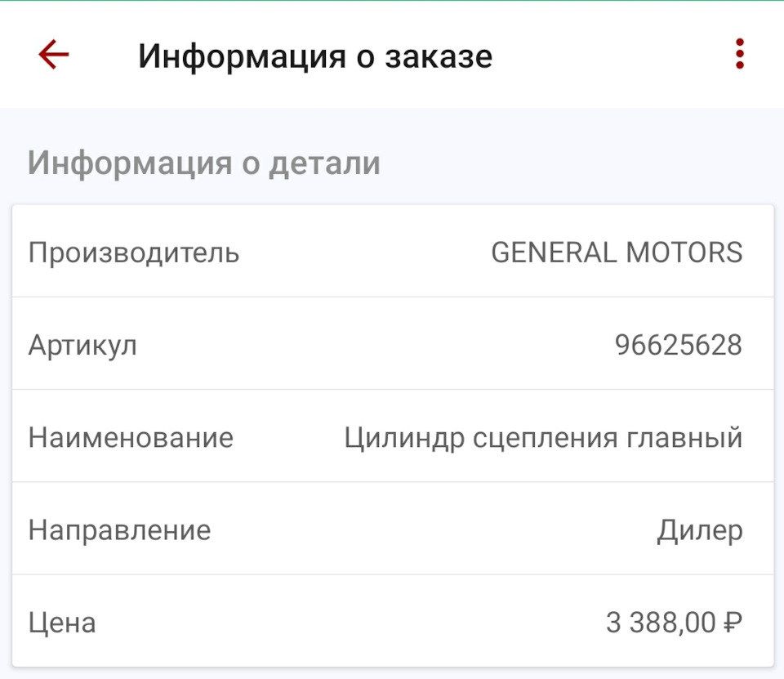Viewport: 784px width, 679px height.
Task: Select the Цена row
Action: click(x=392, y=623)
